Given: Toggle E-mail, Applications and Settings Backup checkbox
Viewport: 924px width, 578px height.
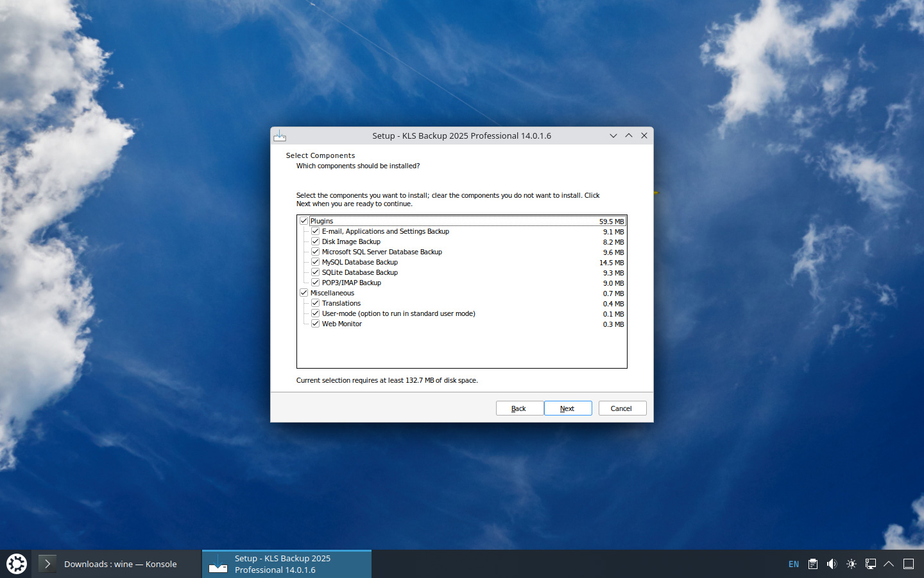Looking at the screenshot, I should pos(316,231).
